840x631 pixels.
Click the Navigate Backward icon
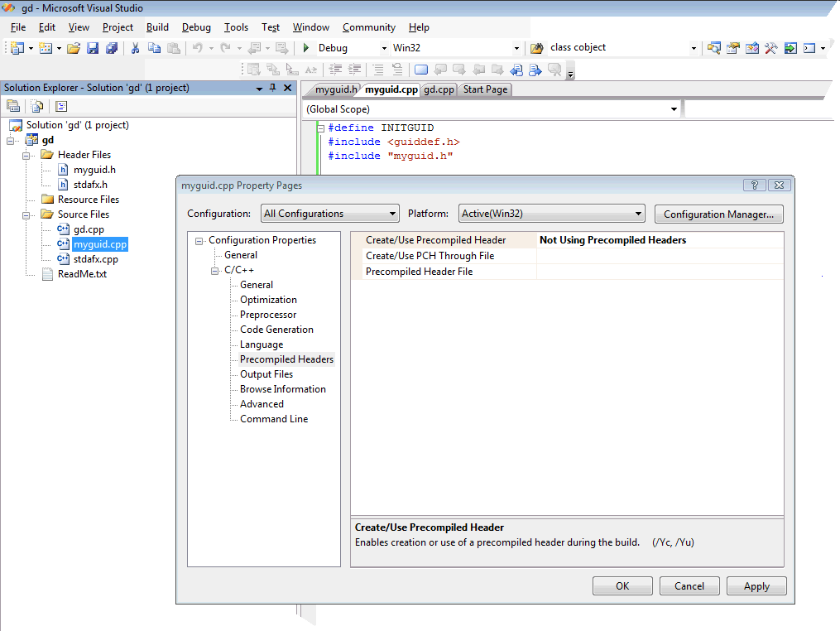[x=254, y=48]
